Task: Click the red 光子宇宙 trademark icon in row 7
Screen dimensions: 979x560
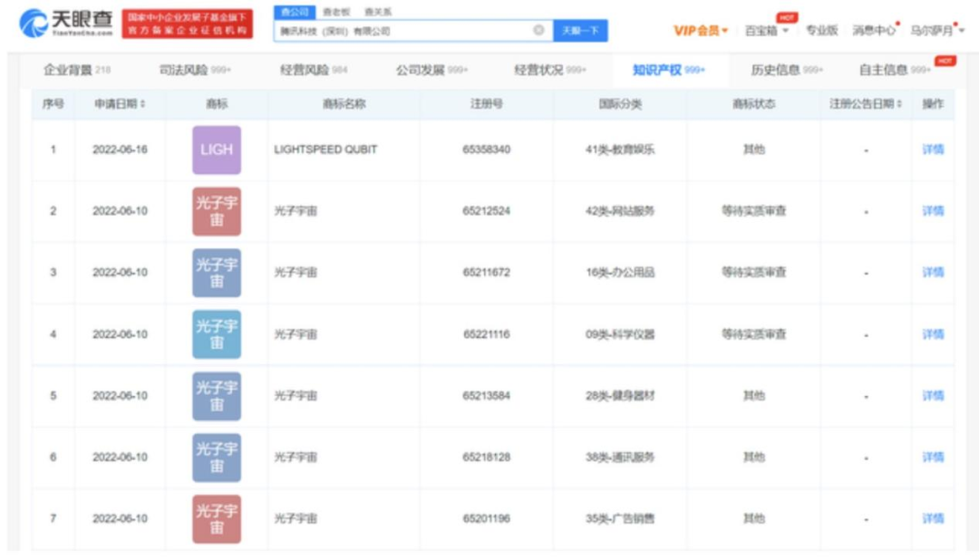Action: pos(217,518)
